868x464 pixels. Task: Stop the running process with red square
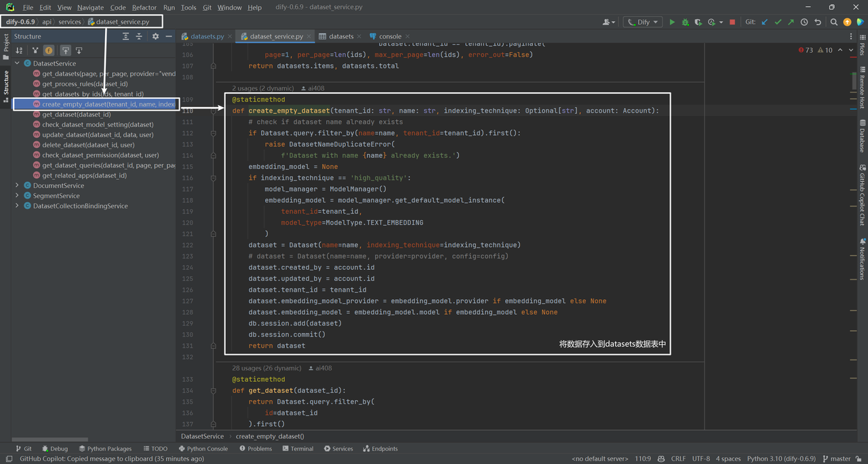tap(732, 22)
